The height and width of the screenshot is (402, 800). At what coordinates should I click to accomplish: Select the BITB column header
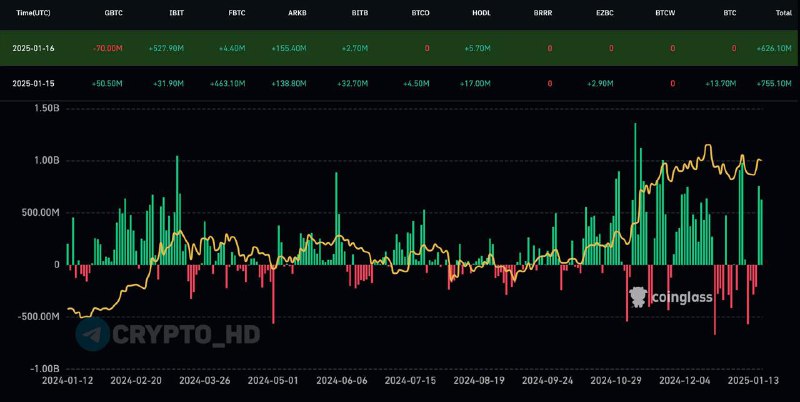(360, 13)
